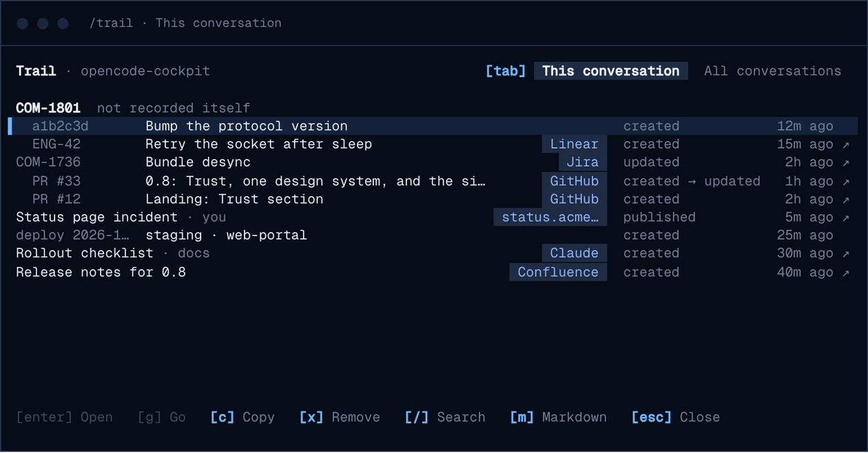Click the '15m ago' timestamp
This screenshot has width=868, height=453.
click(x=805, y=145)
